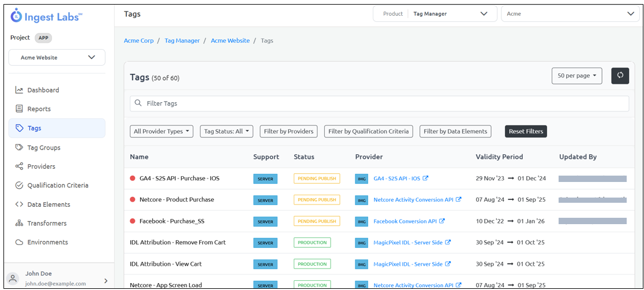Click the Providers share icon in sidebar

19,166
